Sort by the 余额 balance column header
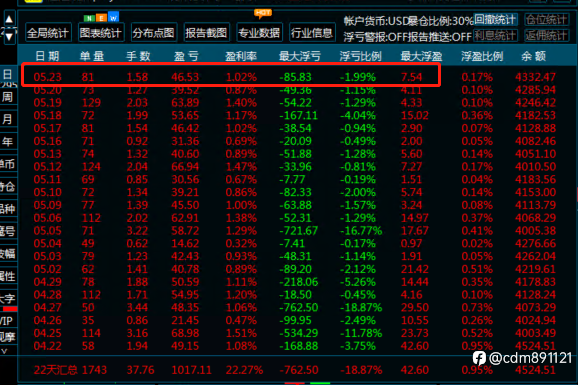578x385 pixels. tap(533, 56)
